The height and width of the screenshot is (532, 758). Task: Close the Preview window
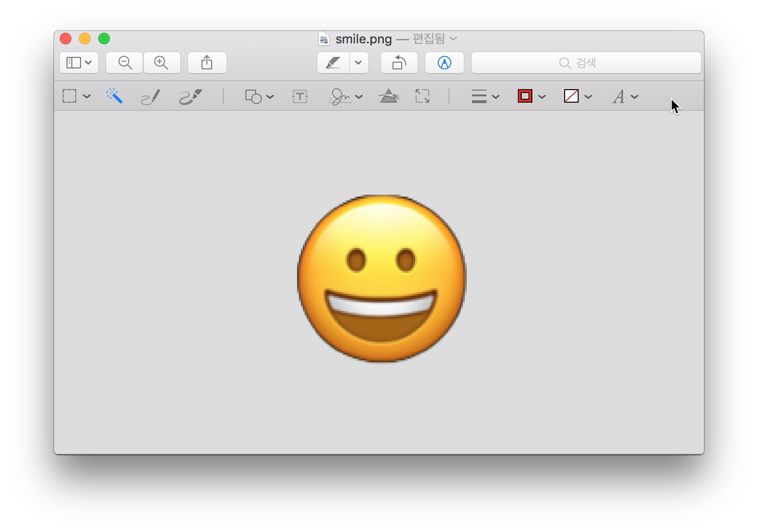coord(66,39)
